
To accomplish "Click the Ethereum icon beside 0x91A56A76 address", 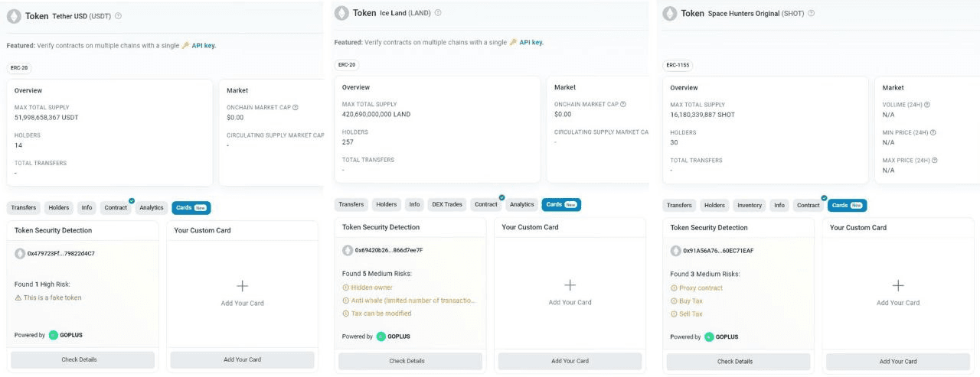I will click(x=676, y=251).
